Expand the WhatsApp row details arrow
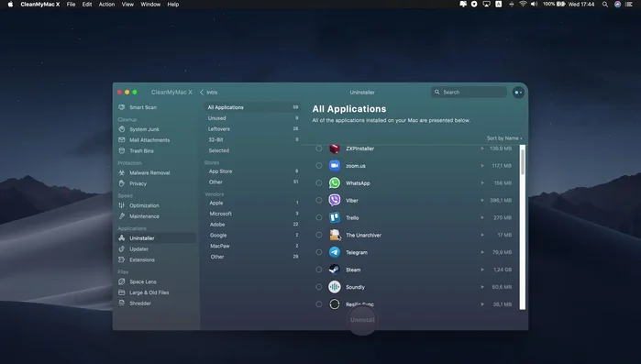The image size is (641, 364). tap(482, 183)
